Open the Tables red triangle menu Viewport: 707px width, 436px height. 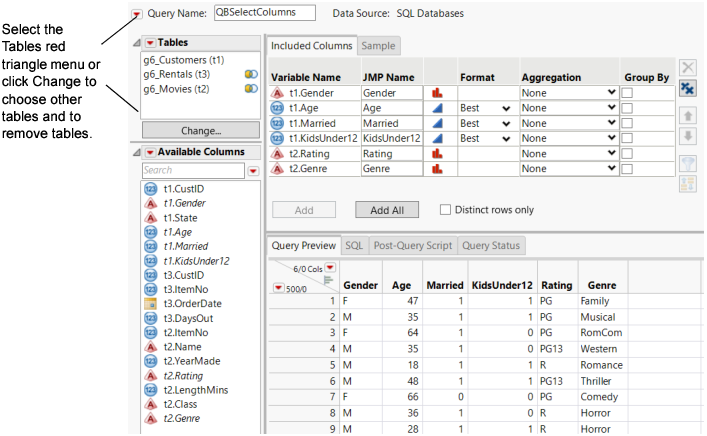(150, 43)
